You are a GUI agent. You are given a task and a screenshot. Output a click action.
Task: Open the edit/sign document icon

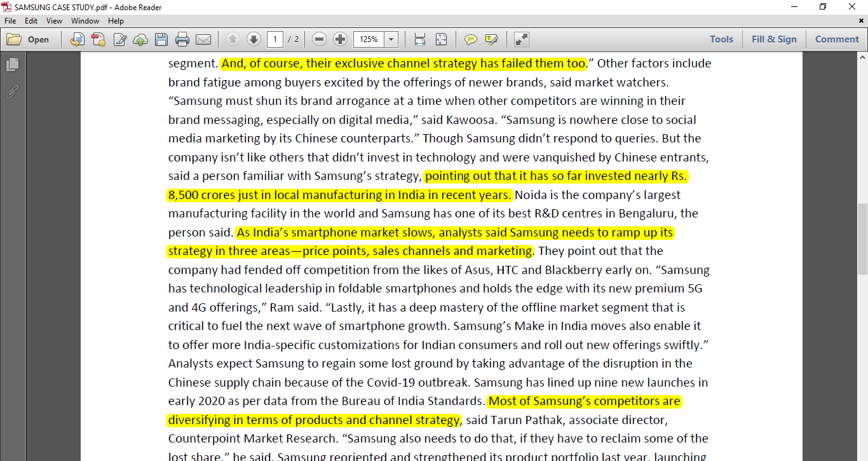119,39
